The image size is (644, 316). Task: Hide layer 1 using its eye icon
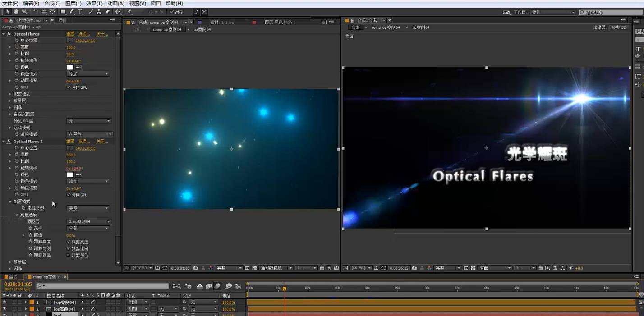click(x=5, y=302)
